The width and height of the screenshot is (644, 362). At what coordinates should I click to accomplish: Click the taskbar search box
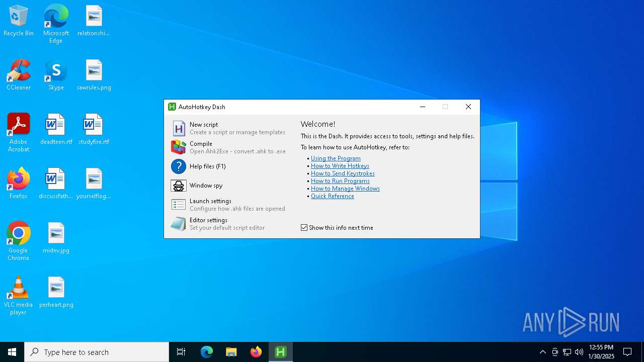97,352
